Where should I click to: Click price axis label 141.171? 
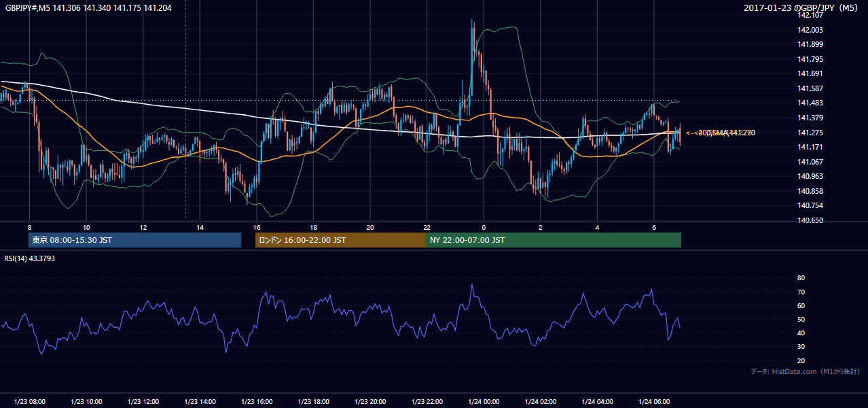811,147
